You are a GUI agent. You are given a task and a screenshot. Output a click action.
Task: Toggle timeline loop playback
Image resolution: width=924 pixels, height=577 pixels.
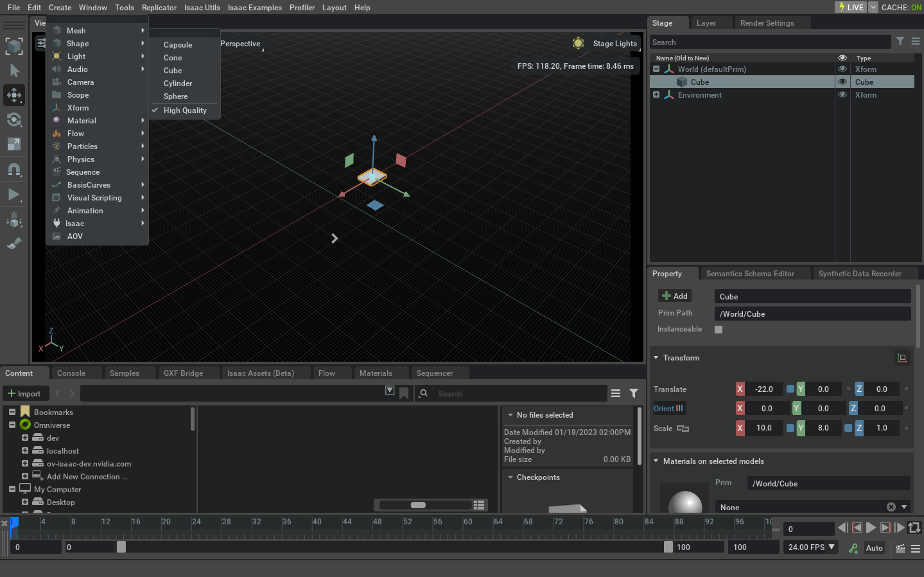pos(914,528)
